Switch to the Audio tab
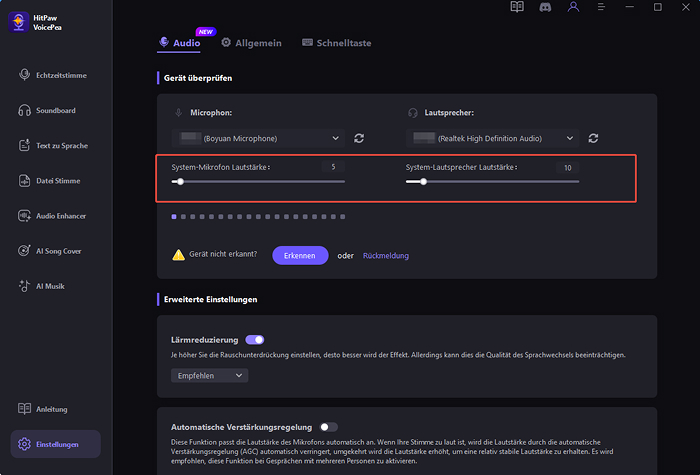 pos(179,43)
